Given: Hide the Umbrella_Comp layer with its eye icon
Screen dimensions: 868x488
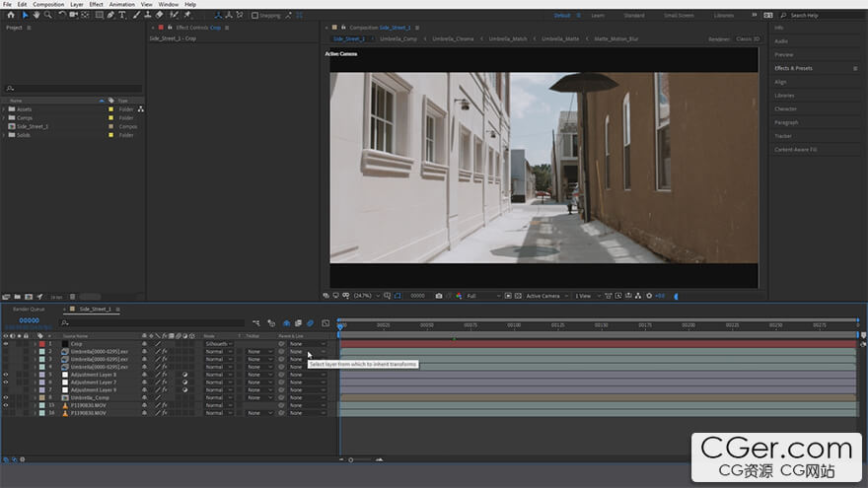Looking at the screenshot, I should coord(6,397).
